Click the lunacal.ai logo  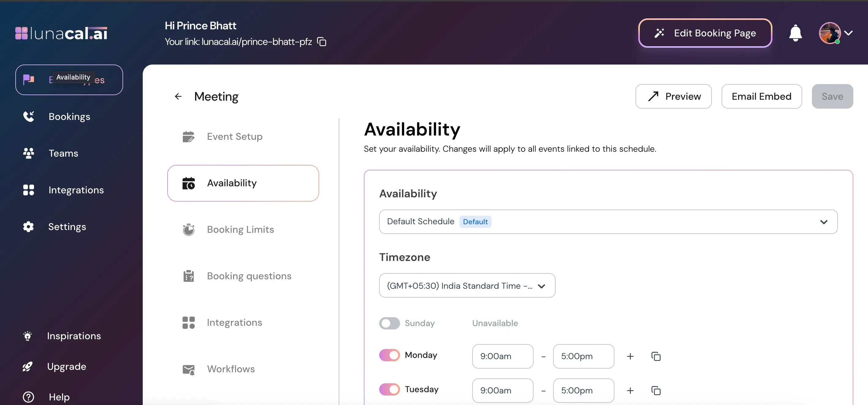61,33
